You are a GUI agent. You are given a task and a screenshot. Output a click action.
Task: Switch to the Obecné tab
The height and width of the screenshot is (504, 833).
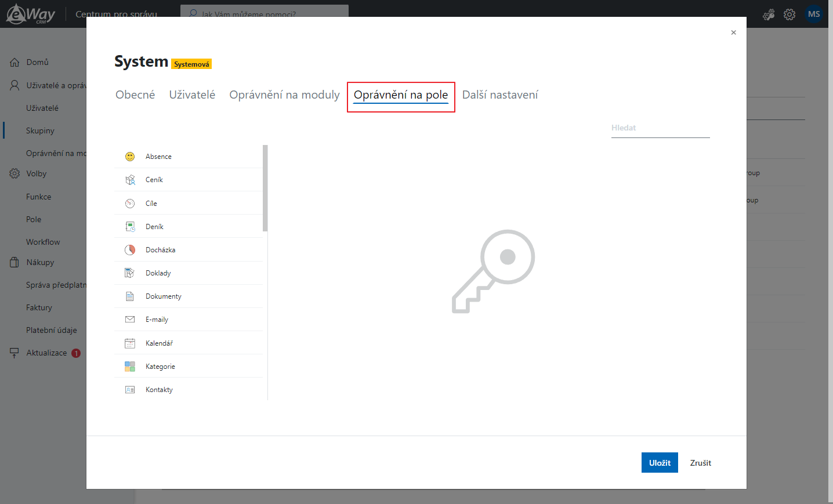135,95
